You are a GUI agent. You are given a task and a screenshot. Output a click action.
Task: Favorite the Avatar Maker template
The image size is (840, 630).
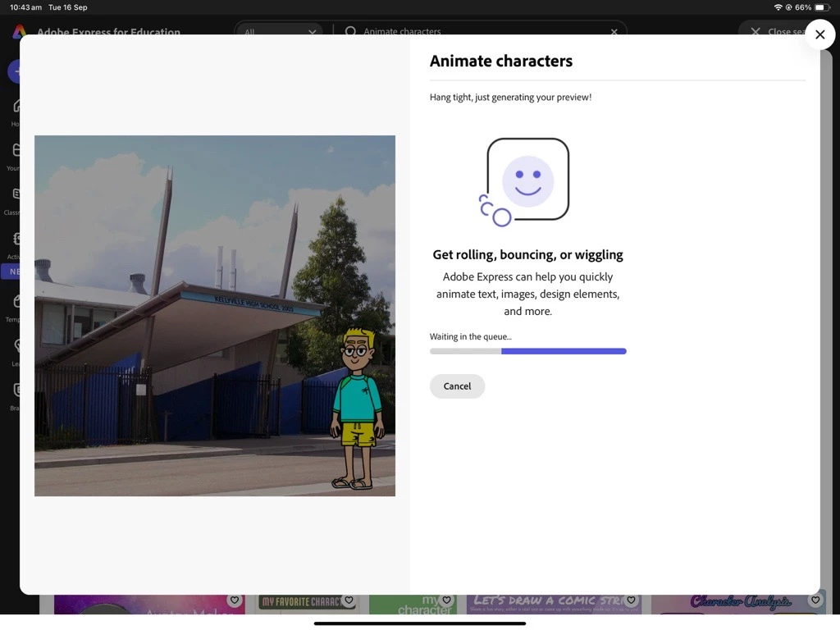click(x=235, y=600)
